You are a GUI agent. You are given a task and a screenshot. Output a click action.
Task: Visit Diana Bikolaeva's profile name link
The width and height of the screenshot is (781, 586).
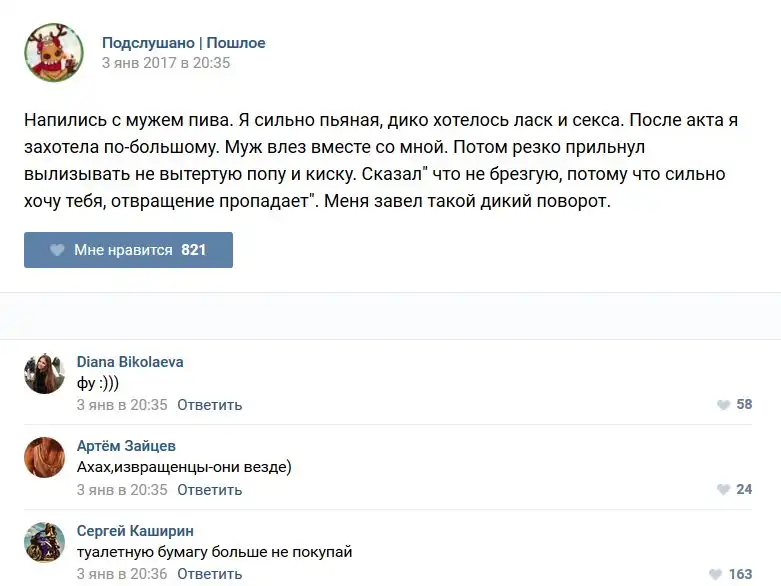[130, 362]
